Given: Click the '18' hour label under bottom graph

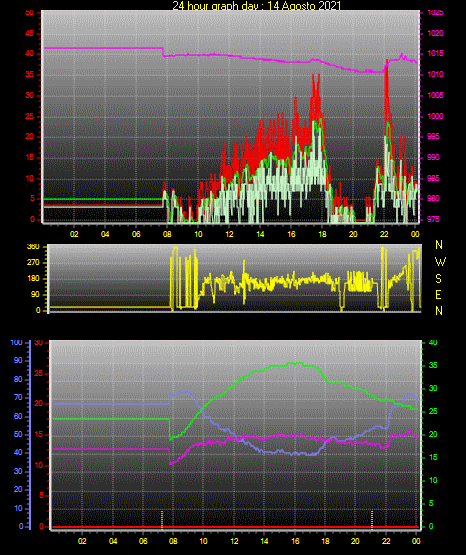Looking at the screenshot, I should (326, 541).
